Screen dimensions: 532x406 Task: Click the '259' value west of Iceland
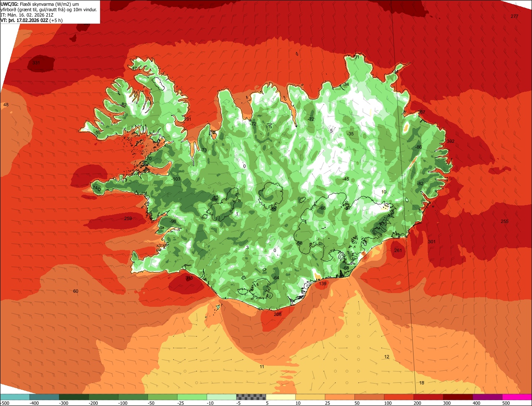(x=128, y=218)
